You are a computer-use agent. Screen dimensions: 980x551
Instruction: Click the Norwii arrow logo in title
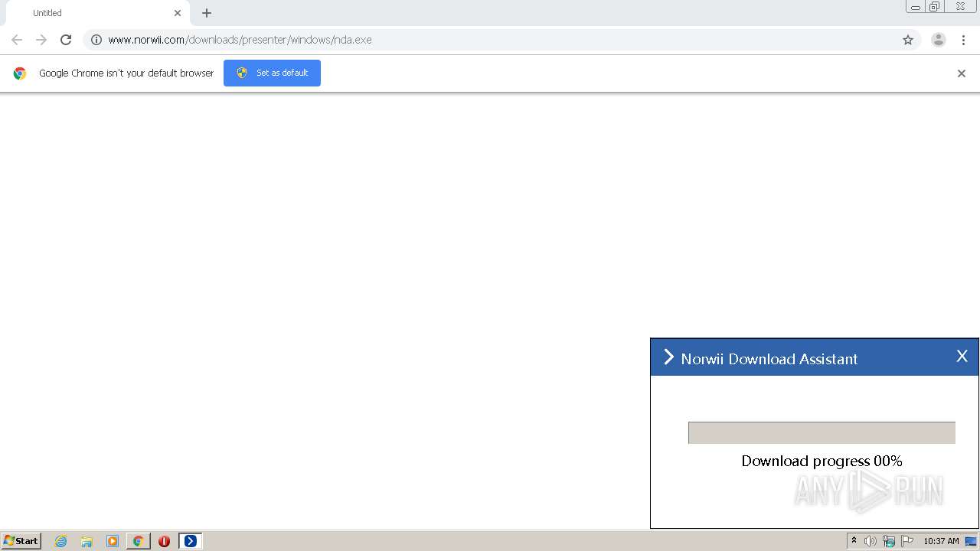coord(668,357)
